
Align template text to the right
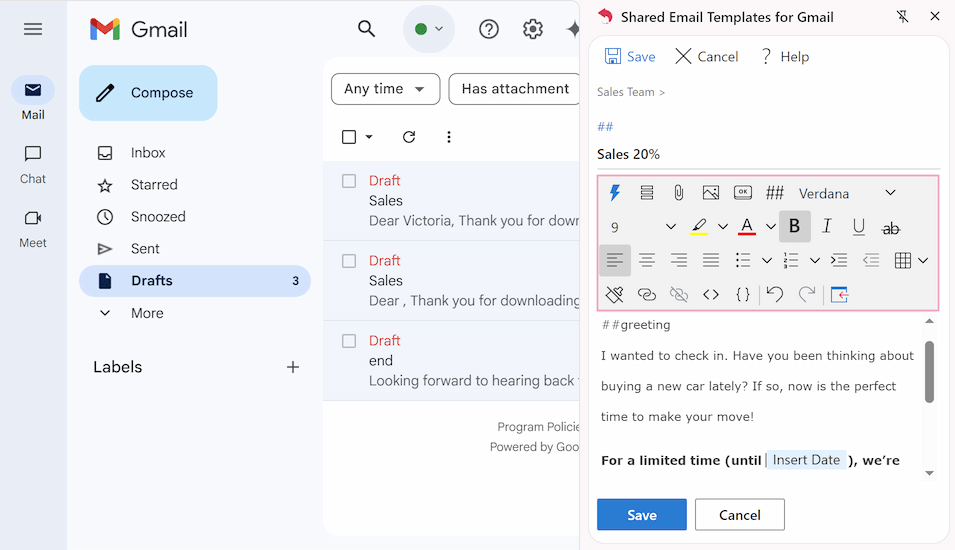(x=678, y=261)
